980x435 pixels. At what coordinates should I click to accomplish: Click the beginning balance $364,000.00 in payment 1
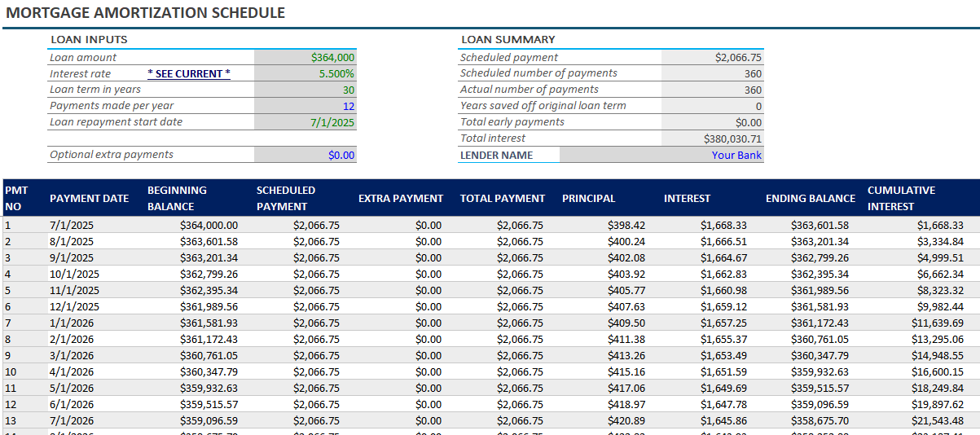[x=209, y=225]
